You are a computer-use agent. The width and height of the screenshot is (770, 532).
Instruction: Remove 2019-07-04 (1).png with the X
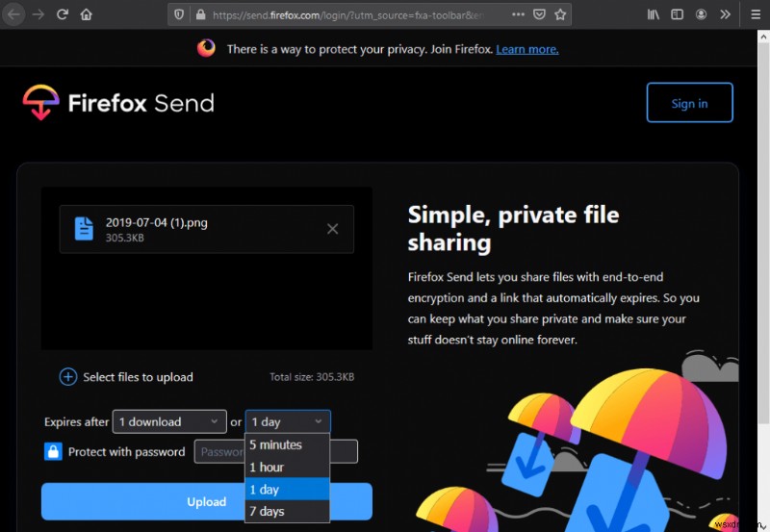pos(332,229)
